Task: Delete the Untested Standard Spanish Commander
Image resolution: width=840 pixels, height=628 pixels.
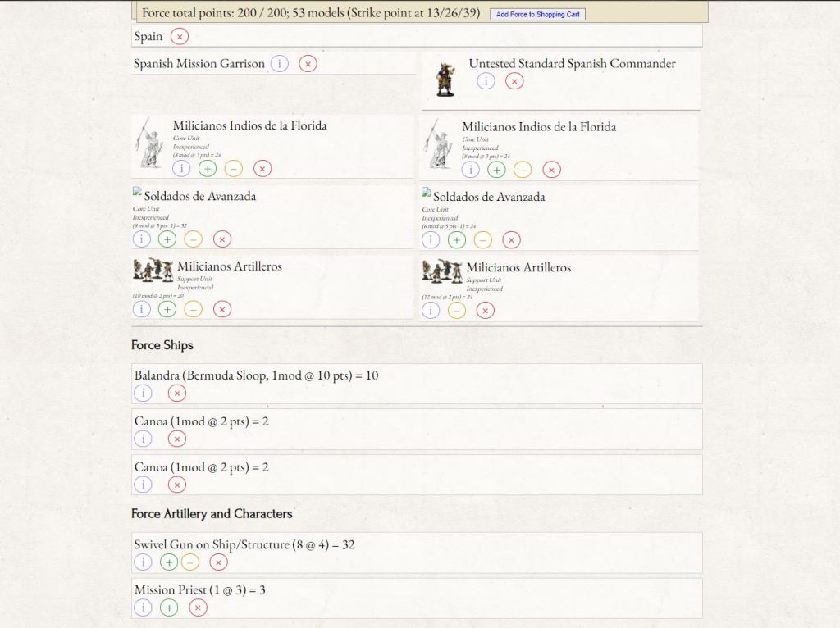Action: [514, 80]
